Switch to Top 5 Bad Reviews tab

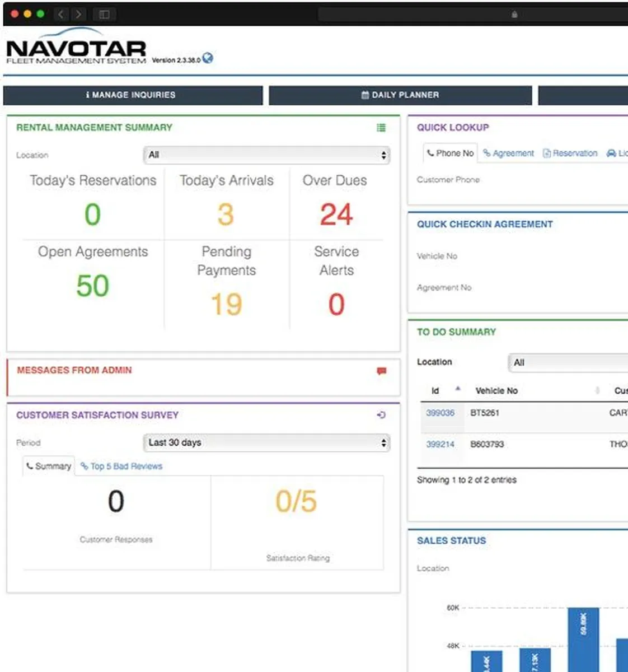click(121, 466)
